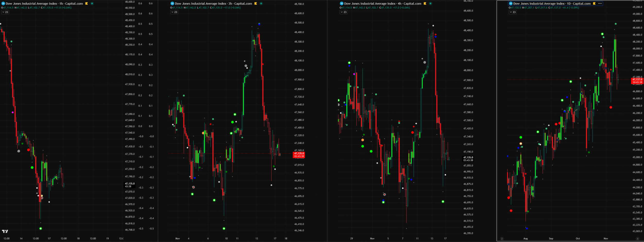The width and height of the screenshot is (644, 242).
Task: Click the Dow 30 symbol logo on 3h chart
Action: tap(172, 4)
